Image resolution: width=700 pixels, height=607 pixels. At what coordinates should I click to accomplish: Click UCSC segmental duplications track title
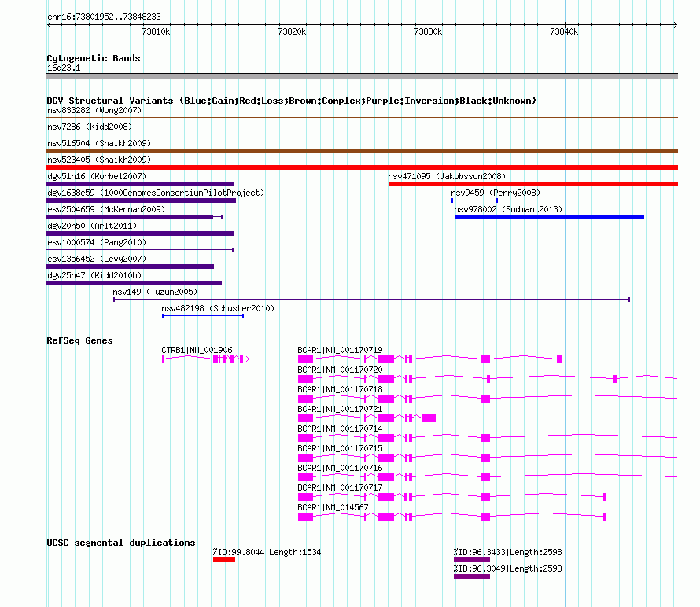click(x=121, y=543)
